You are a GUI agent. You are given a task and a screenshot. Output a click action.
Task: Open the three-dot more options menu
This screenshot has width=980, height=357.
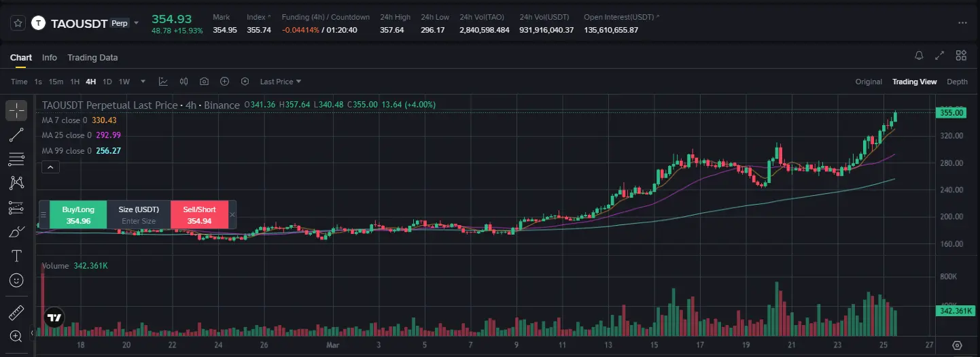pyautogui.click(x=962, y=23)
